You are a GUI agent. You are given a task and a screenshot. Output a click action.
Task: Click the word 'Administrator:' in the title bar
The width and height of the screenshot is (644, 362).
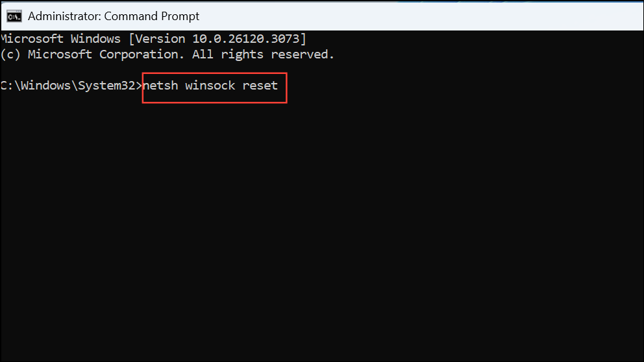(x=64, y=16)
